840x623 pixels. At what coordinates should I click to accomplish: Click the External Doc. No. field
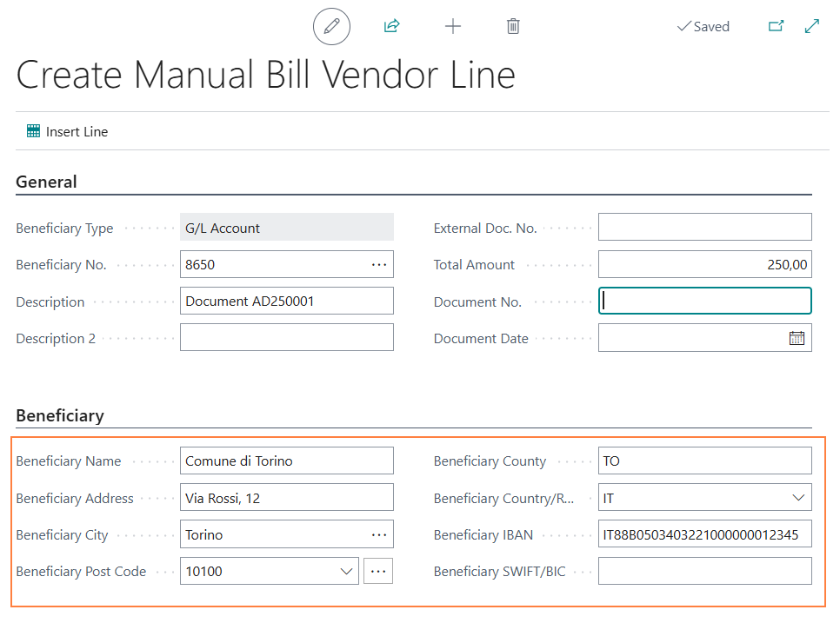click(x=704, y=228)
